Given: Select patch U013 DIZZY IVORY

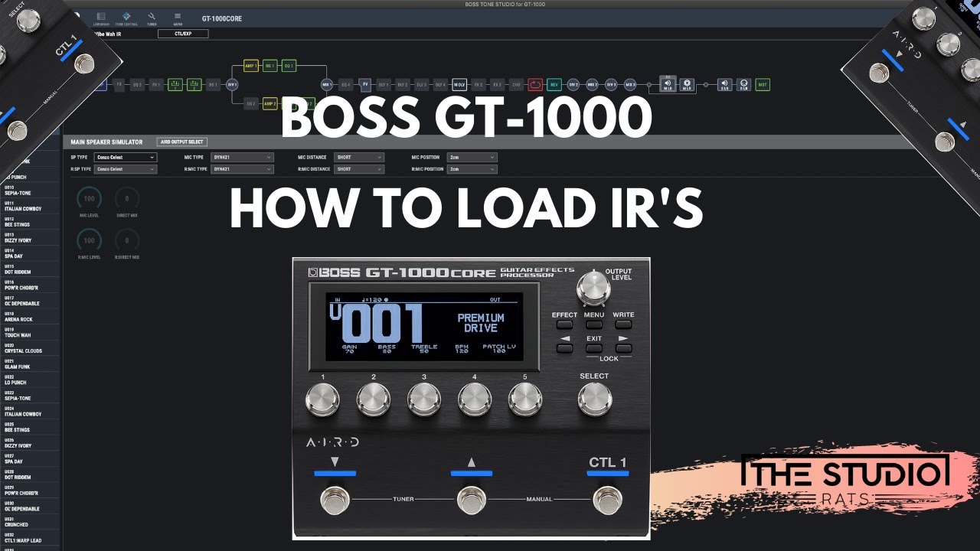Looking at the screenshot, I should [x=30, y=238].
